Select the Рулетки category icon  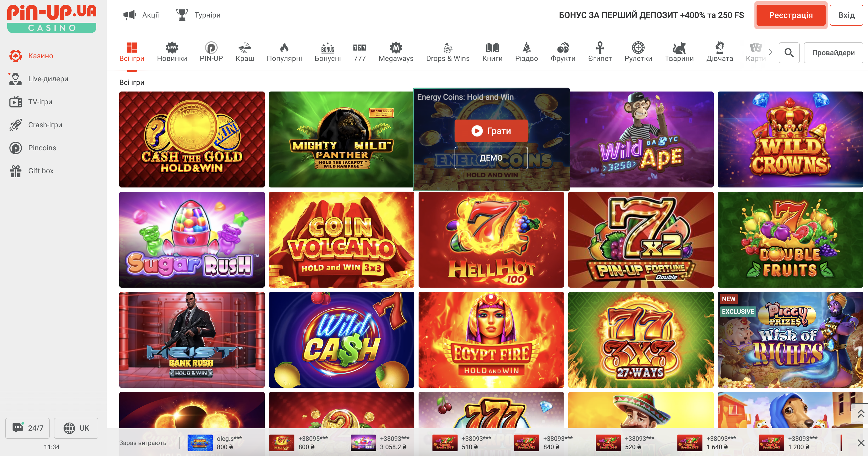pyautogui.click(x=638, y=48)
